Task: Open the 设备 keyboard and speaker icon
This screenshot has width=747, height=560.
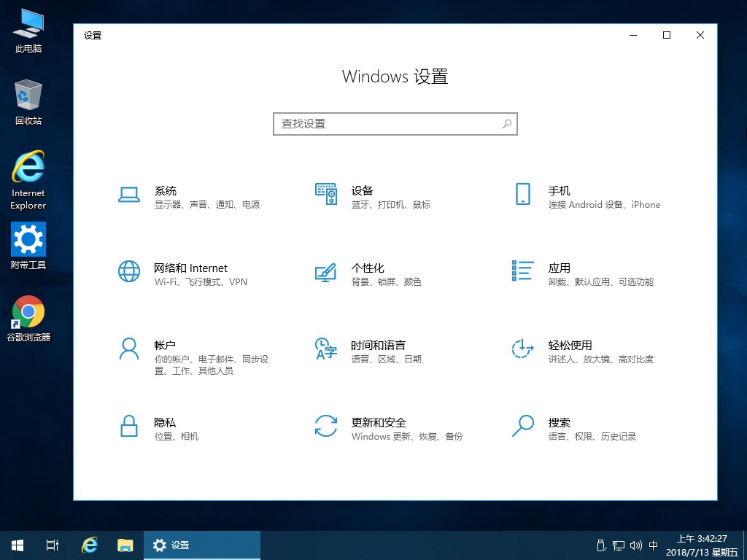Action: [x=326, y=194]
